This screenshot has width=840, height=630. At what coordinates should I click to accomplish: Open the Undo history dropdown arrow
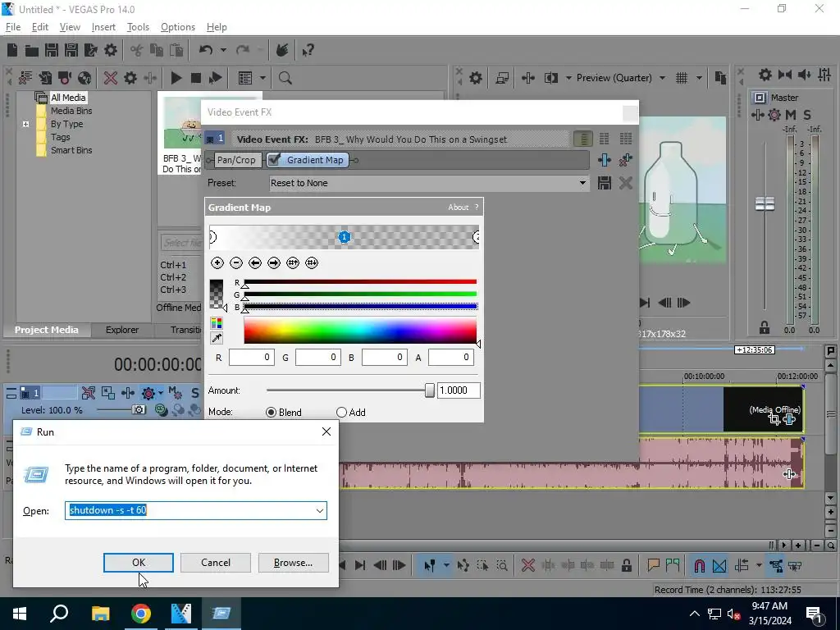223,50
